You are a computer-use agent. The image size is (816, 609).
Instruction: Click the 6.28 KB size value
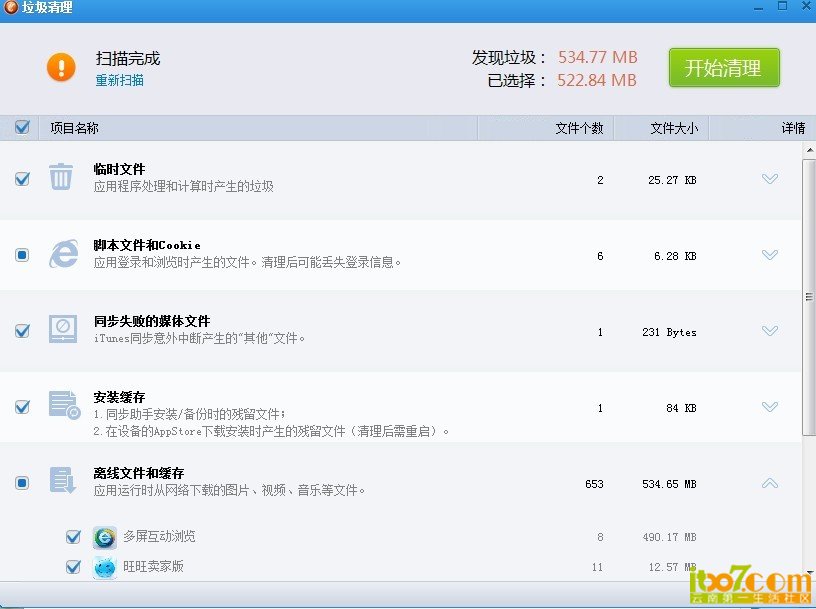(x=675, y=256)
